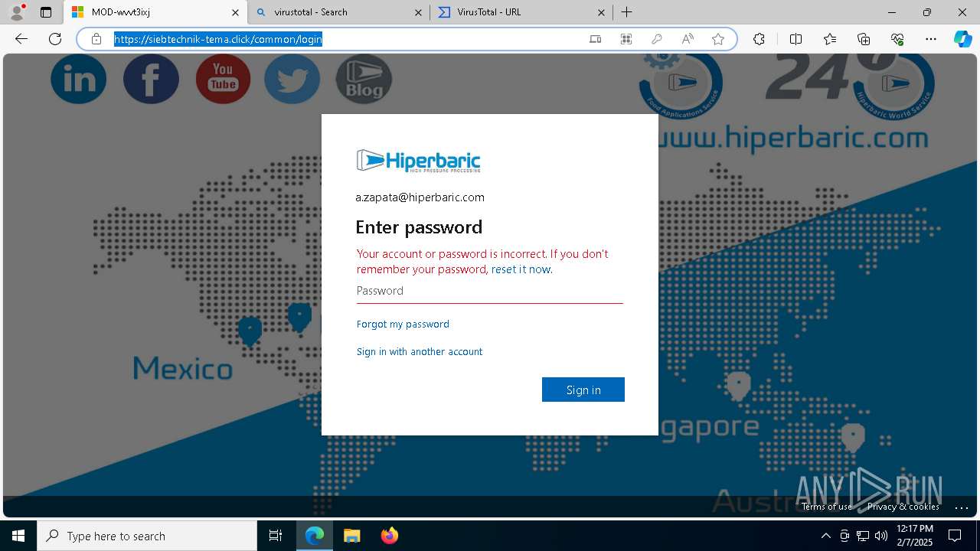This screenshot has height=551, width=980.
Task: Open Copilot sidebar icon
Action: tap(962, 39)
